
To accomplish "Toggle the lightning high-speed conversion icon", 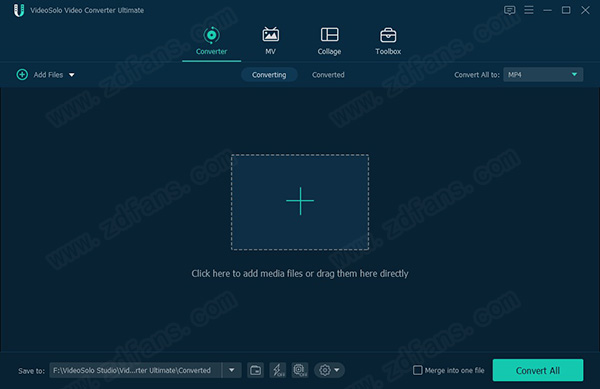I will click(x=277, y=370).
